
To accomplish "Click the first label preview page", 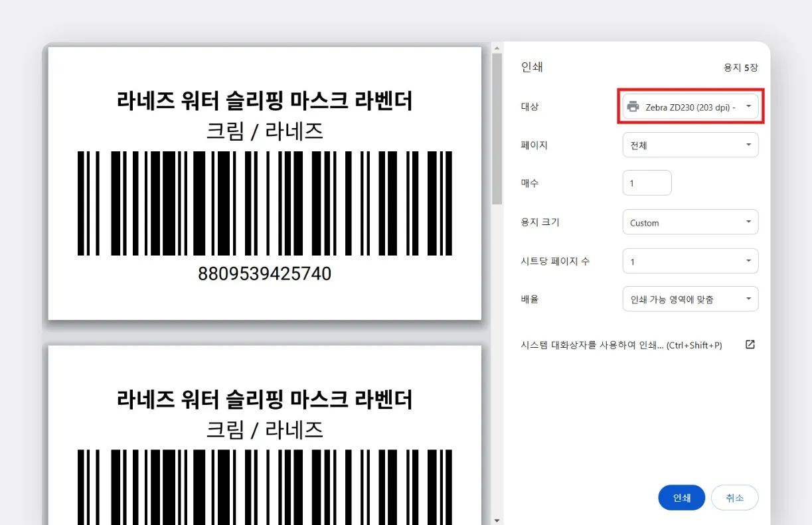I will tap(265, 183).
